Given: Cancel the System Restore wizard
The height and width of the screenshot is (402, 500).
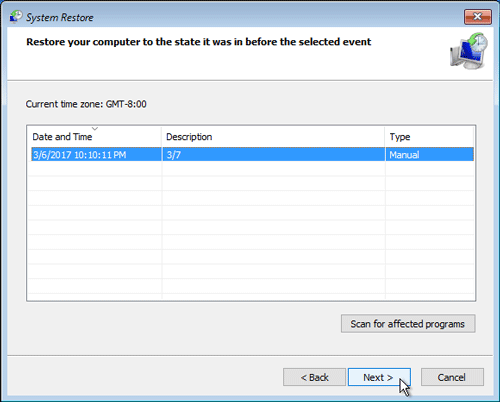Looking at the screenshot, I should pyautogui.click(x=452, y=377).
